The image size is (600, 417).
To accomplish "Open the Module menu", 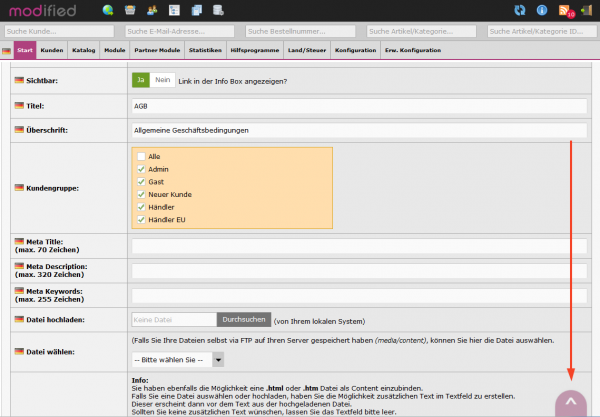I will click(x=115, y=50).
